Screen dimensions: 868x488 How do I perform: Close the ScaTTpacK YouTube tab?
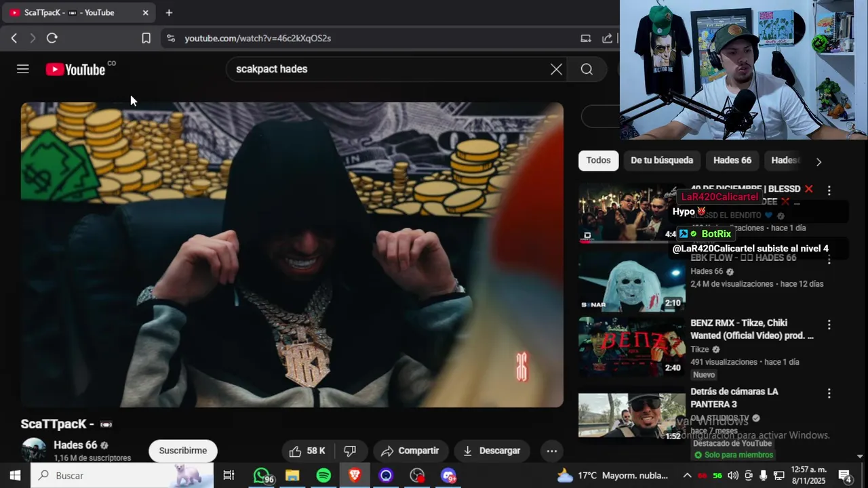[145, 12]
